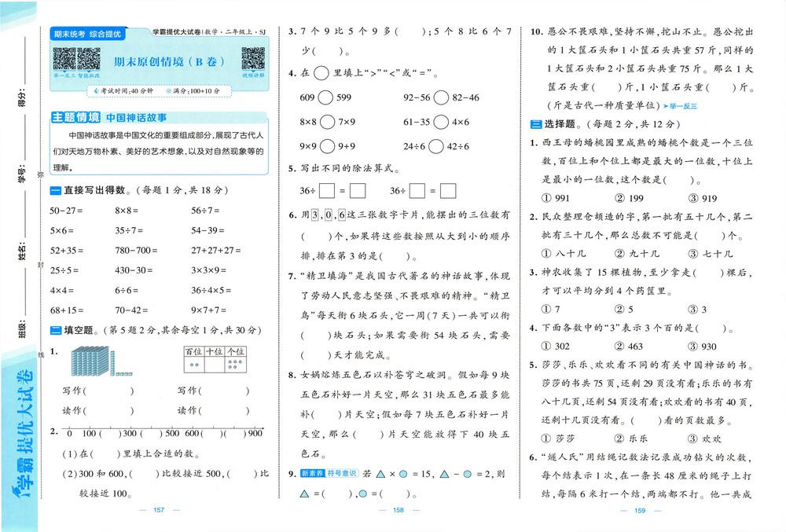Click the 举一反三 QR code

[63, 57]
